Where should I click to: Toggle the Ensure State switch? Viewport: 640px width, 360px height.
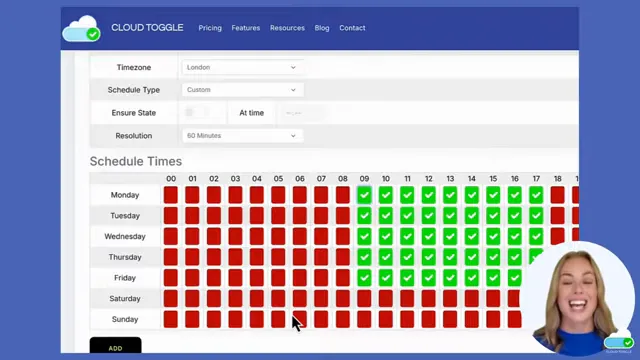pyautogui.click(x=198, y=112)
